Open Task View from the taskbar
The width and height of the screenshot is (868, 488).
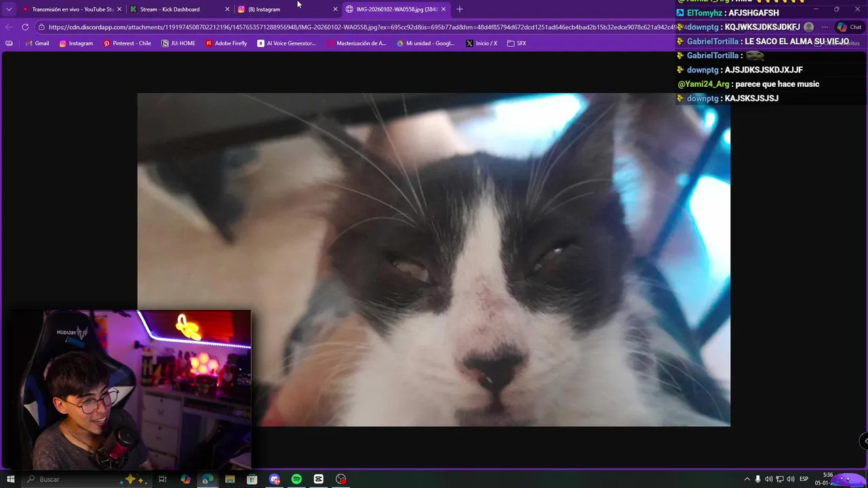(163, 479)
